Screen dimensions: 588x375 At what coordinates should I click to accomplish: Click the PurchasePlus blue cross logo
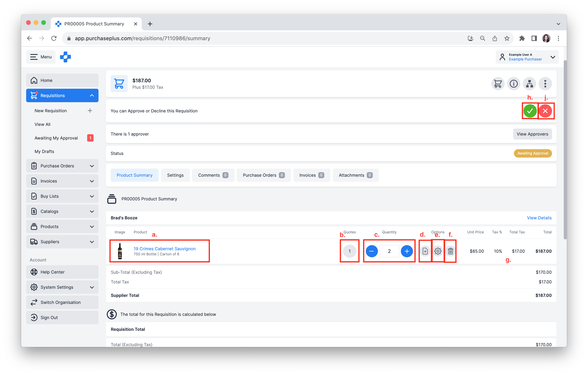click(x=65, y=57)
